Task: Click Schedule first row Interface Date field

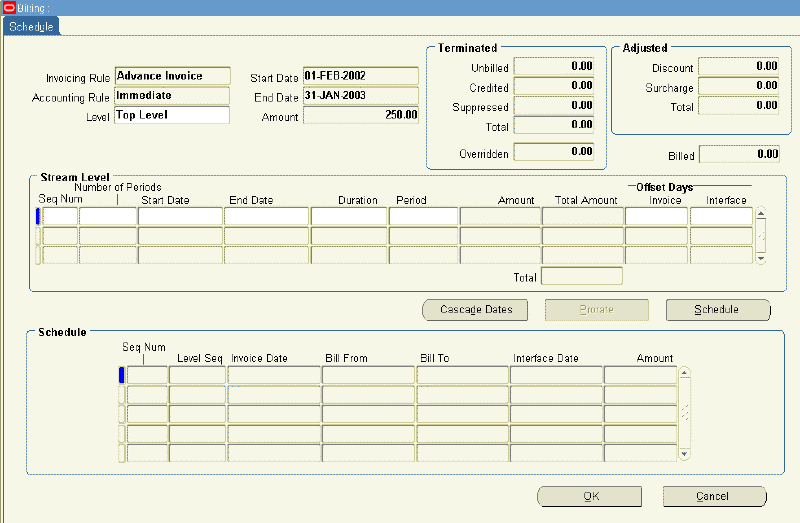Action: point(557,375)
